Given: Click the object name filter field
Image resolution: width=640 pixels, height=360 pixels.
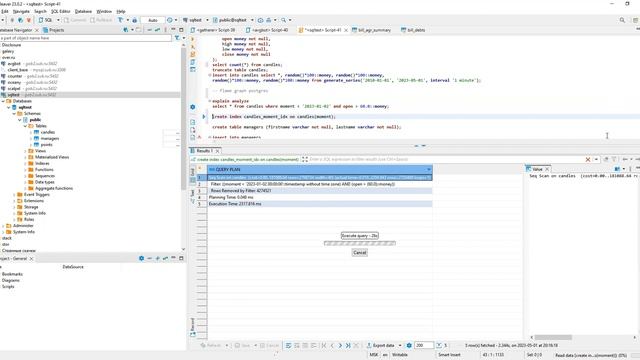Looking at the screenshot, I should click(86, 38).
